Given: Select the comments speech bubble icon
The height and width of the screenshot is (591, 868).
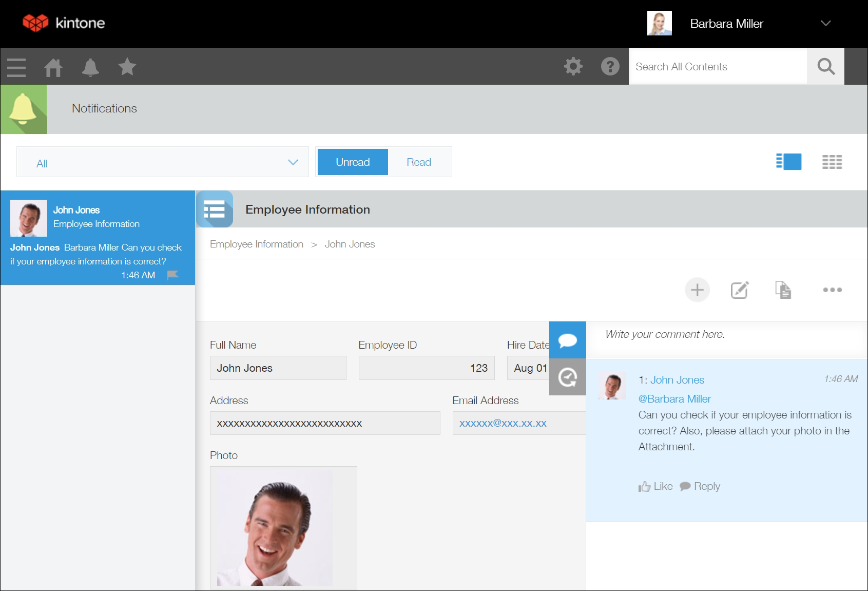Looking at the screenshot, I should point(568,339).
